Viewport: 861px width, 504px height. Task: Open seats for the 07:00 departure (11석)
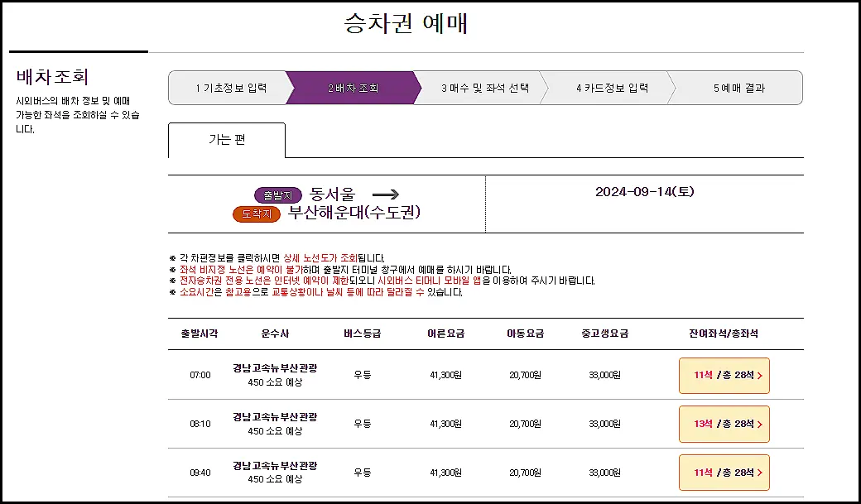pos(724,375)
